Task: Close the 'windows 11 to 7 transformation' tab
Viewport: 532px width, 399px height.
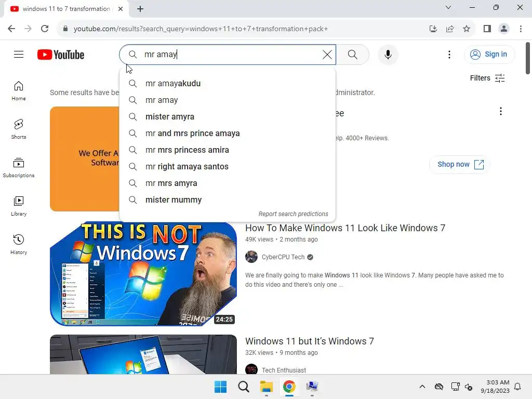Action: [121, 9]
